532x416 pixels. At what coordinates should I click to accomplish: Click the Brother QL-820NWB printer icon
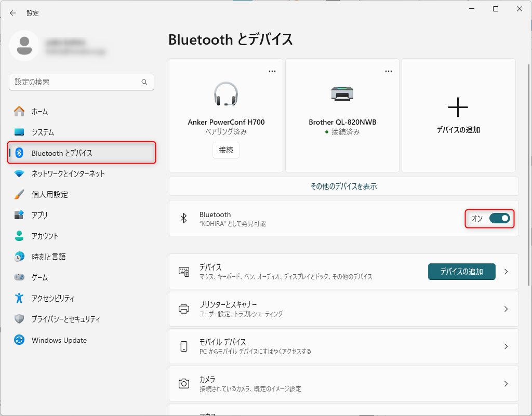342,93
